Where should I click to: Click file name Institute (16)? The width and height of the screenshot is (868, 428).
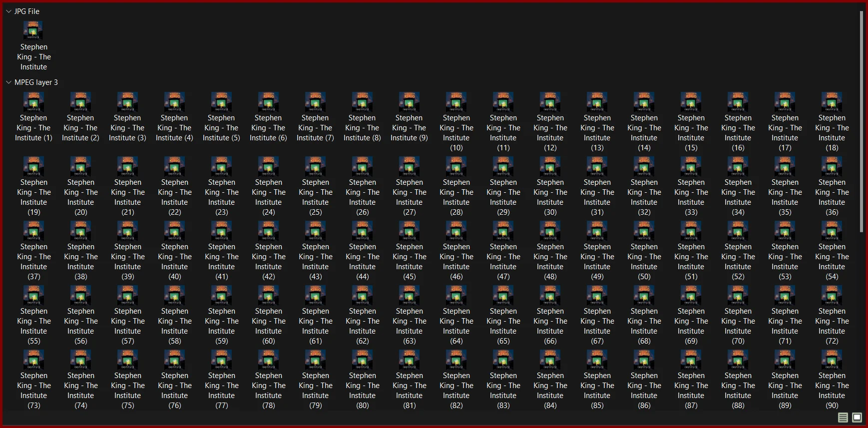pos(738,133)
